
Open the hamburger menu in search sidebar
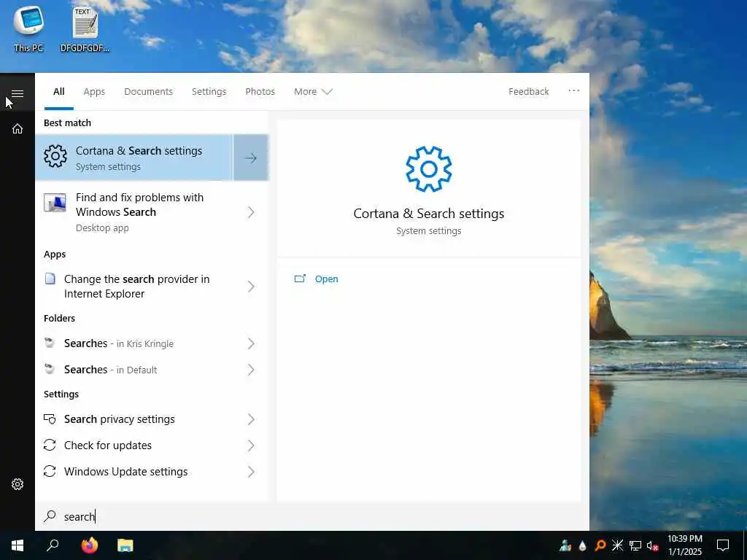click(18, 93)
